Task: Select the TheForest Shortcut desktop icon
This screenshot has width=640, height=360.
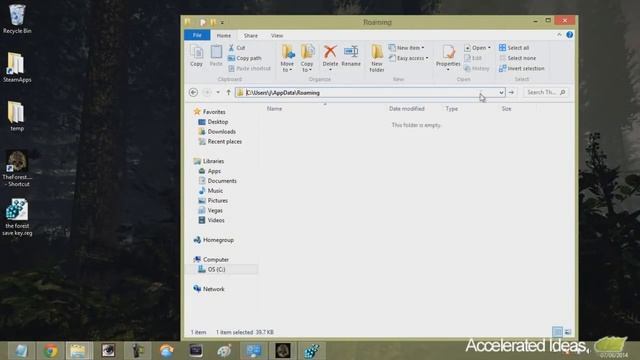Action: pos(17,169)
